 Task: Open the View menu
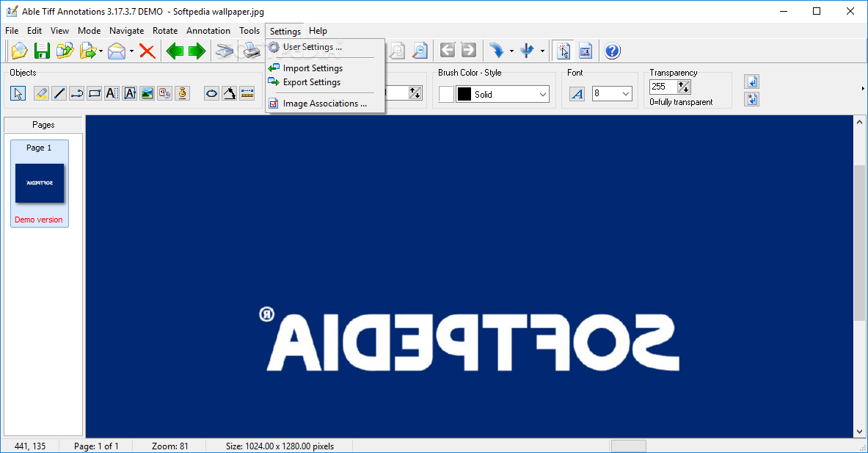pyautogui.click(x=59, y=30)
